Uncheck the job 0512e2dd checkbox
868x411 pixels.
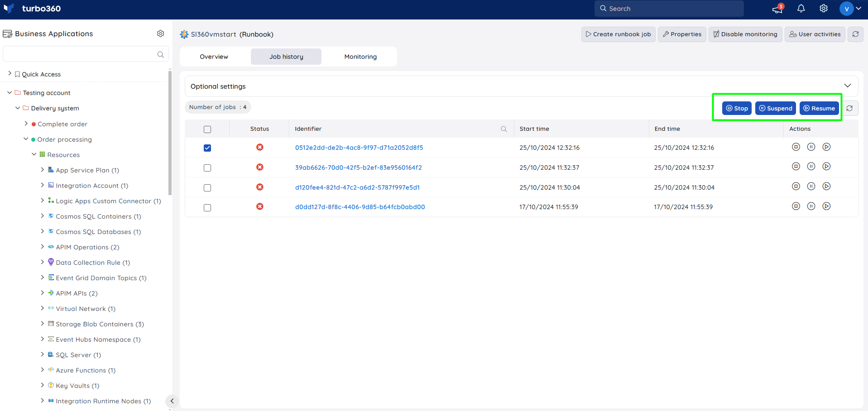pos(207,148)
